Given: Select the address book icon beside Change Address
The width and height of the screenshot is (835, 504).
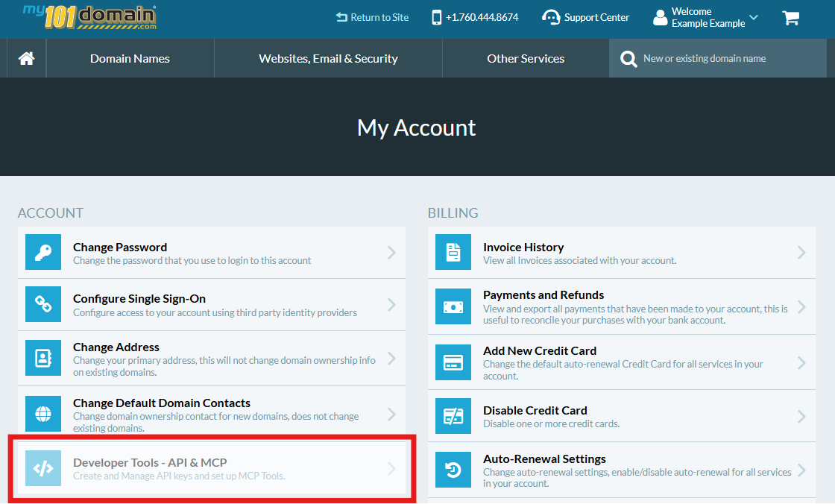Looking at the screenshot, I should pos(42,359).
